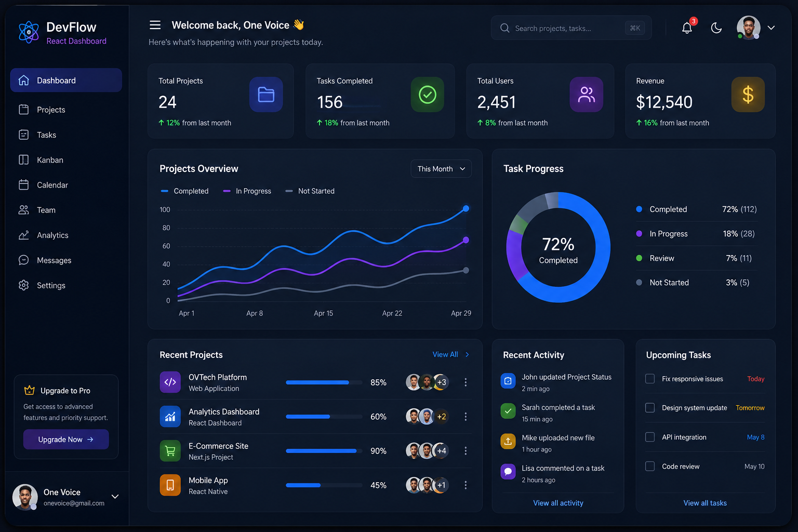
Task: Open Calendar from the sidebar
Action: 66,185
